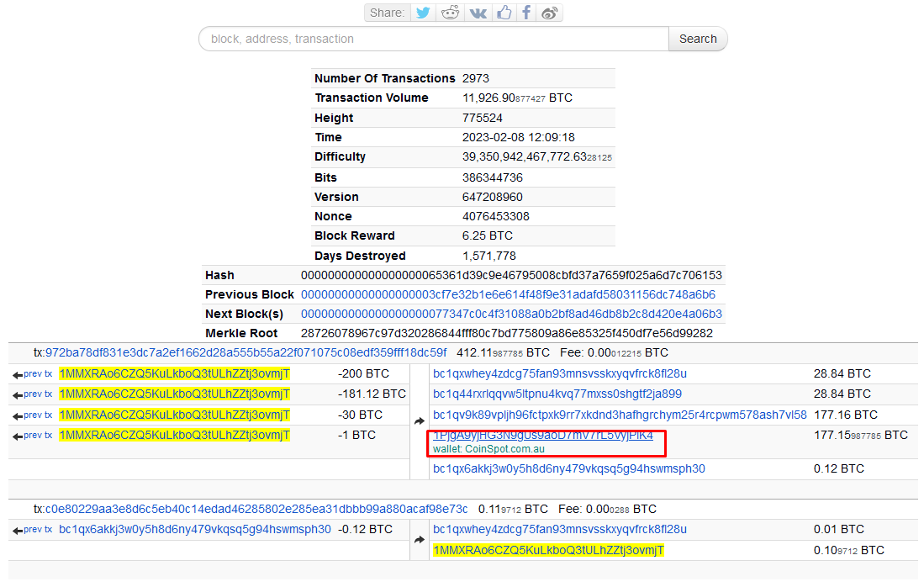
Task: Open transaction 972ba78df831e3dc... link
Action: pyautogui.click(x=246, y=353)
